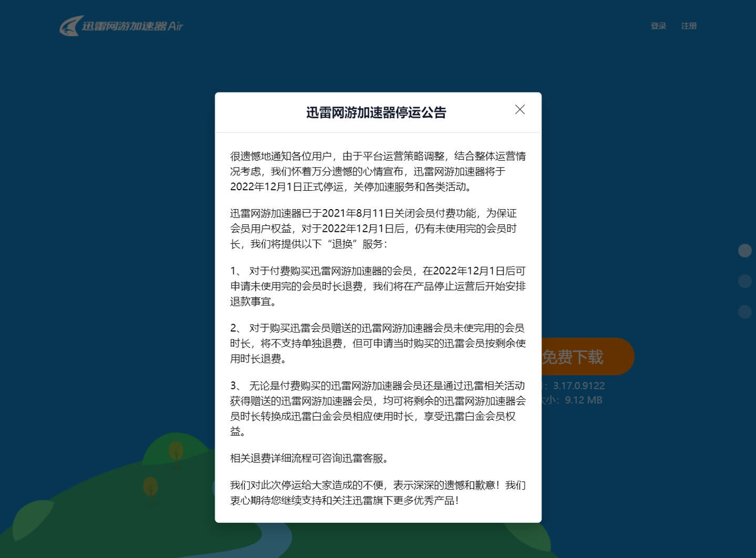Jump to the third slide using its dot

click(744, 311)
